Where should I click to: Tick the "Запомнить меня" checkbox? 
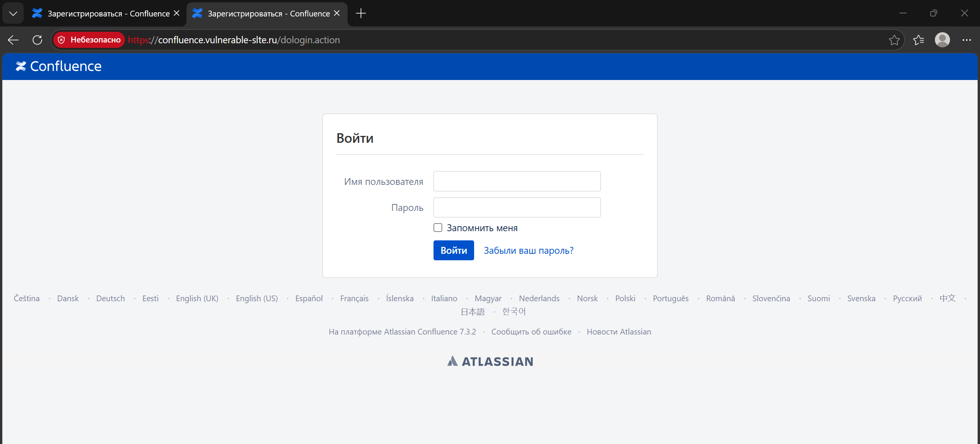point(438,228)
